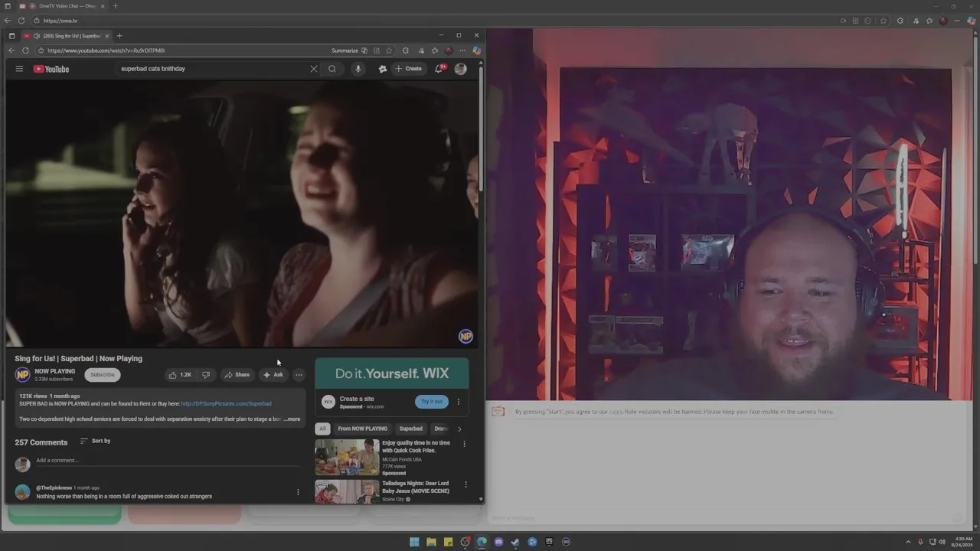The height and width of the screenshot is (551, 980).
Task: Open Steam from the taskbar
Action: tap(515, 542)
